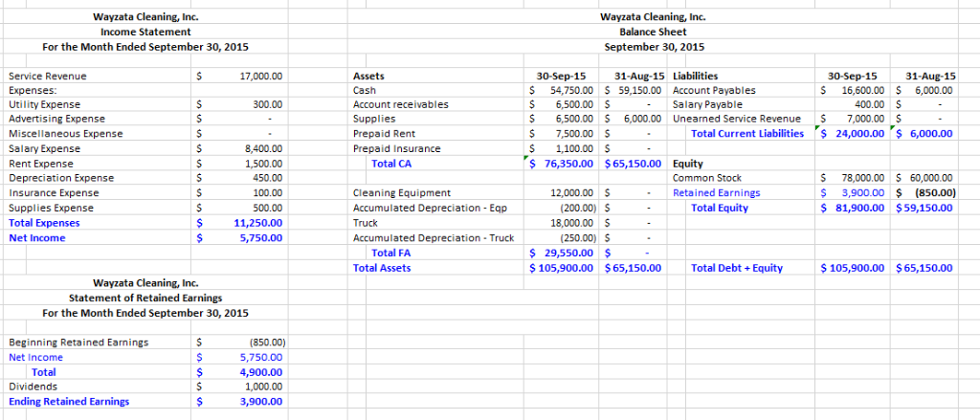This screenshot has height=420, width=980.
Task: Click the 8,400.00 Salary Expense value
Action: coord(265,148)
